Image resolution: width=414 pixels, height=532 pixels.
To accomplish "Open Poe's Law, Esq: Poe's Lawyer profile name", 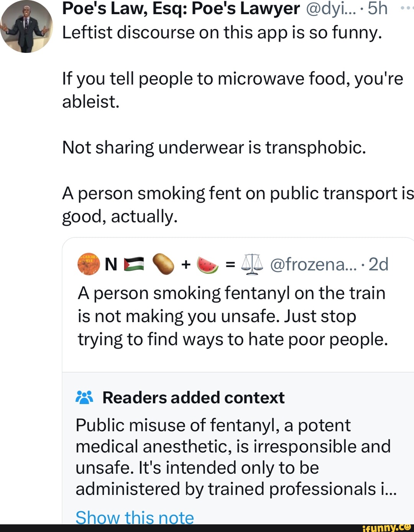I will tap(181, 8).
